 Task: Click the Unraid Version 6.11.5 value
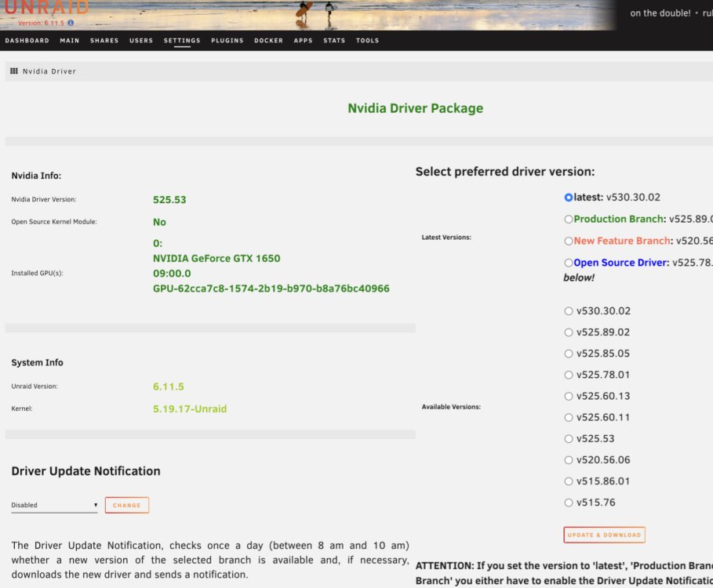point(168,387)
